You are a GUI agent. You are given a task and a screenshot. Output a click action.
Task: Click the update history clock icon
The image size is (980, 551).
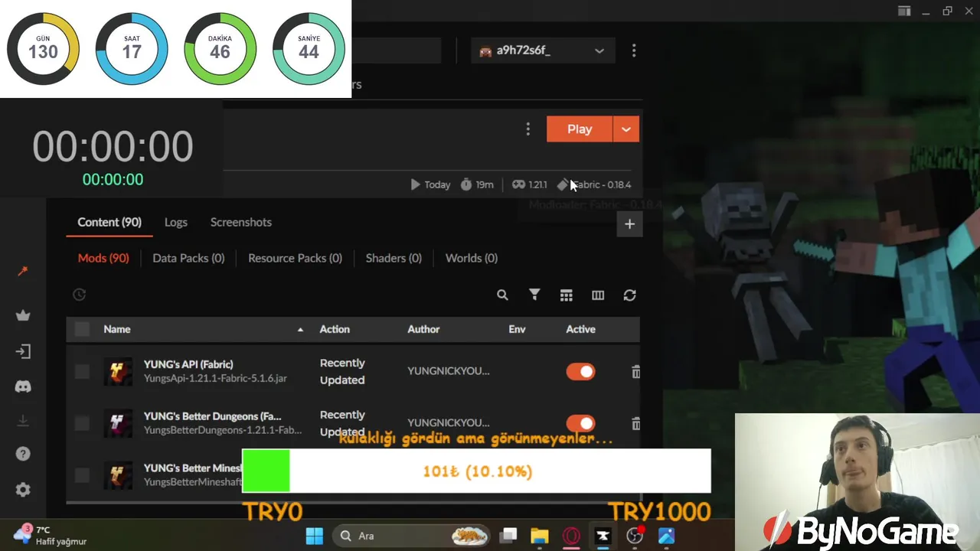point(79,295)
